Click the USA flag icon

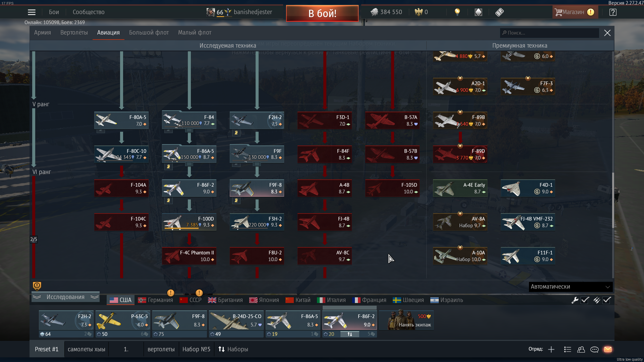tap(114, 300)
